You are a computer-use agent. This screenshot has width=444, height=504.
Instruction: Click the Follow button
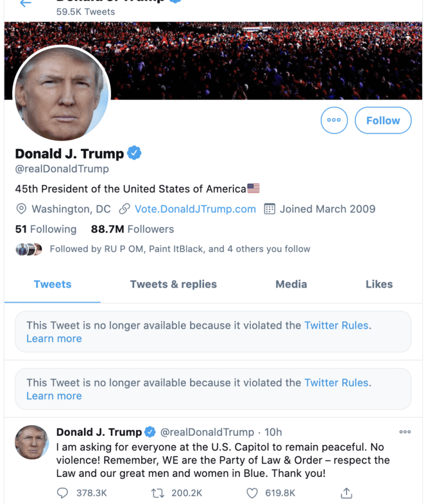click(x=383, y=120)
